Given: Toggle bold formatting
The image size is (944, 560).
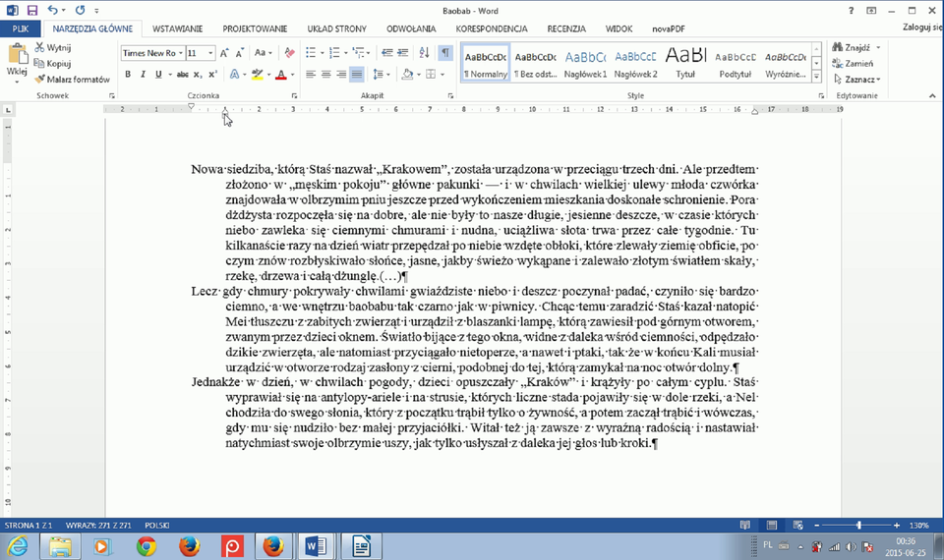Looking at the screenshot, I should click(128, 75).
